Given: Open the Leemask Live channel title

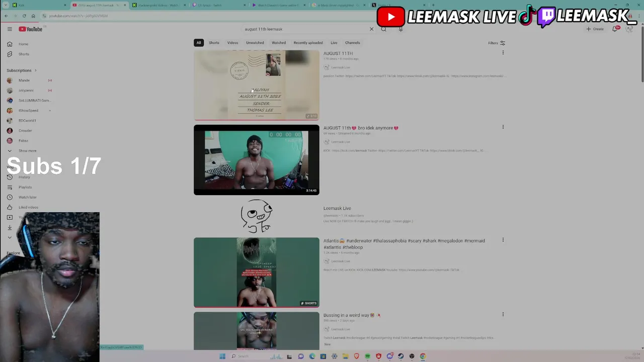Looking at the screenshot, I should (337, 208).
